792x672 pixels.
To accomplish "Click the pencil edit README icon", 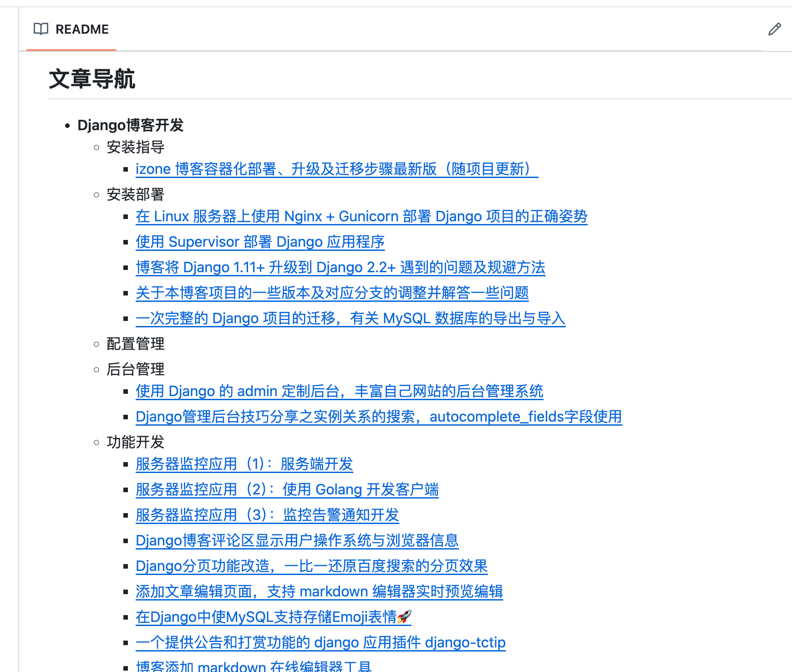I will click(x=774, y=29).
